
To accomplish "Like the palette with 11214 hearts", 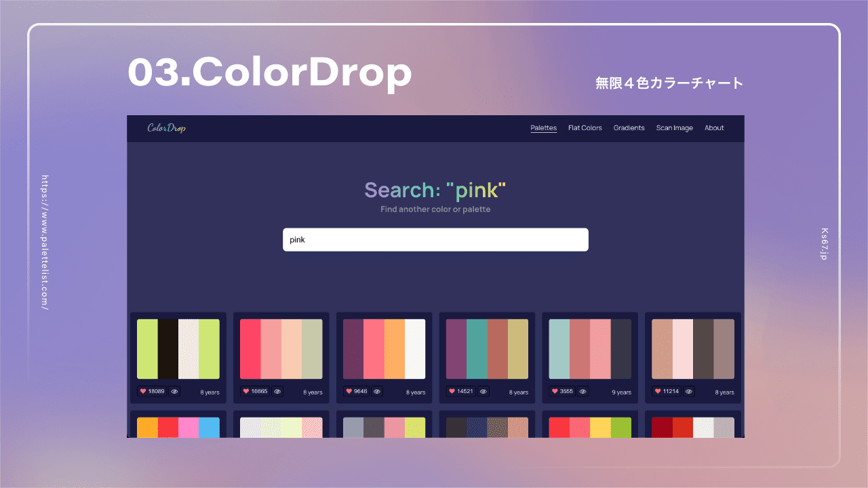I will (x=667, y=391).
